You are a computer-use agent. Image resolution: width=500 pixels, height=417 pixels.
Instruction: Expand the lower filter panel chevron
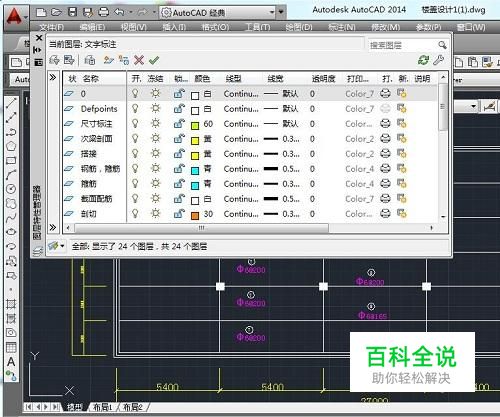pyautogui.click(x=53, y=227)
